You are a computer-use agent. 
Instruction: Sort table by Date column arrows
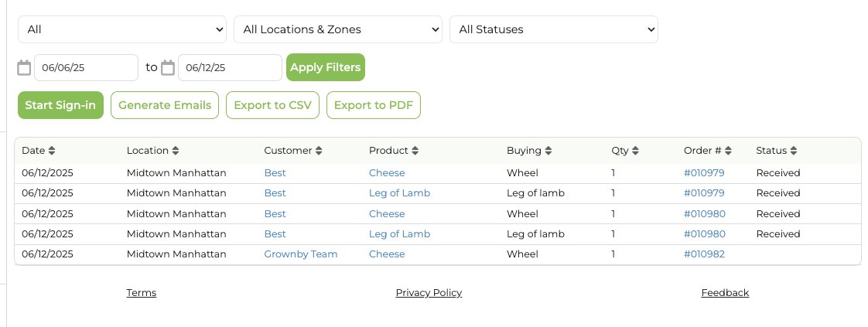click(52, 151)
